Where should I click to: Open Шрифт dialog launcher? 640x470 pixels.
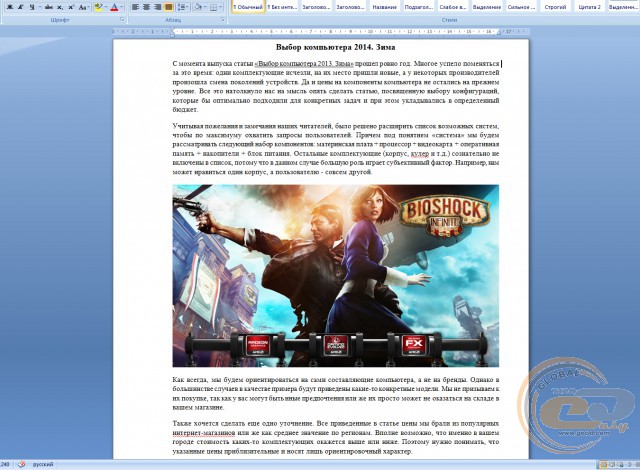(122, 20)
